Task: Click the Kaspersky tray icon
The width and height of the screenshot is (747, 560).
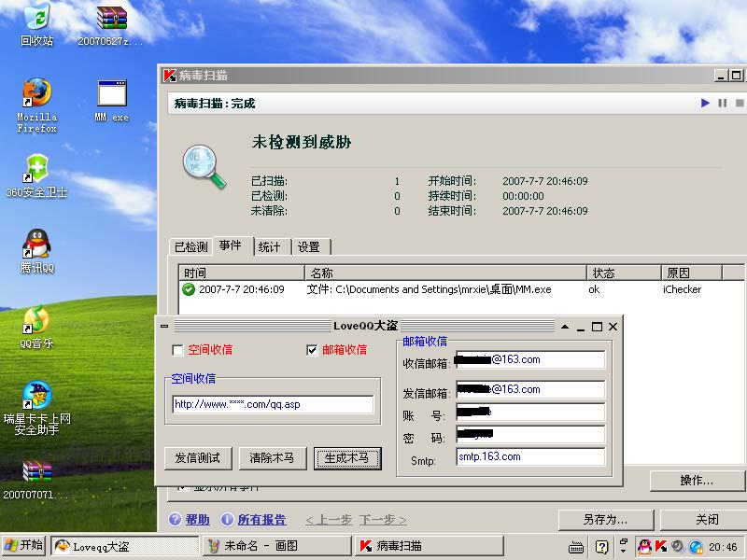Action: pyautogui.click(x=661, y=546)
